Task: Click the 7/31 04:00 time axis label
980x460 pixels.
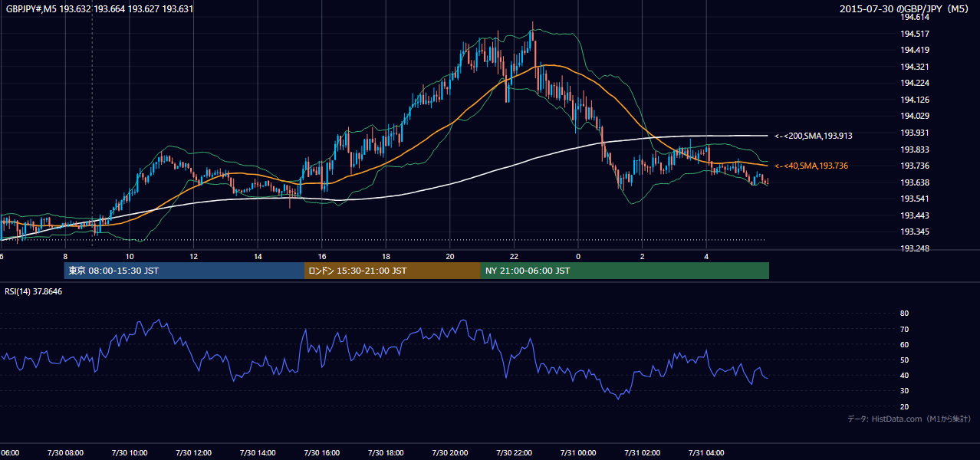Action: (705, 452)
